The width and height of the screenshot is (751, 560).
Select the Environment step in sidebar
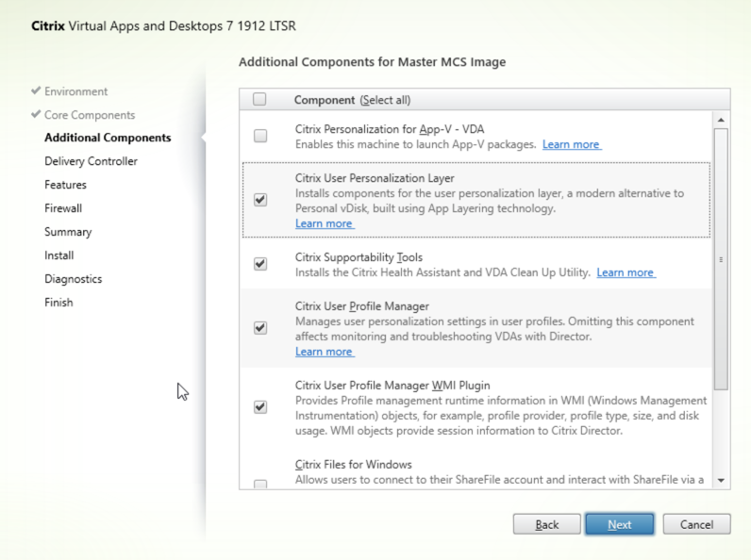click(75, 91)
